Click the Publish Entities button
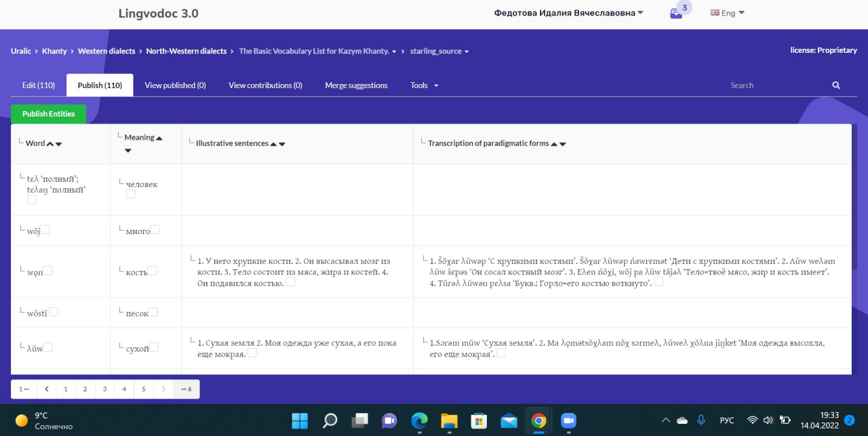The image size is (868, 436). [48, 114]
